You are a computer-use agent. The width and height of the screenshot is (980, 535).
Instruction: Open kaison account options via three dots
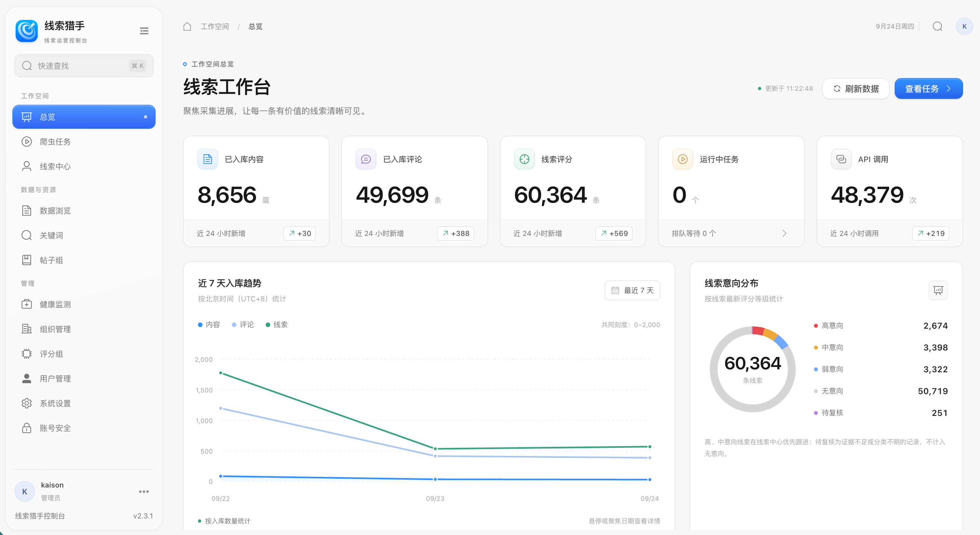(x=144, y=491)
